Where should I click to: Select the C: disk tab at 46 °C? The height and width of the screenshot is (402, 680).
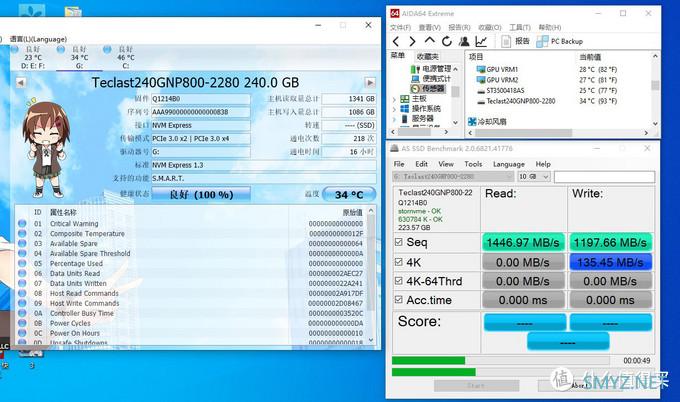126,57
